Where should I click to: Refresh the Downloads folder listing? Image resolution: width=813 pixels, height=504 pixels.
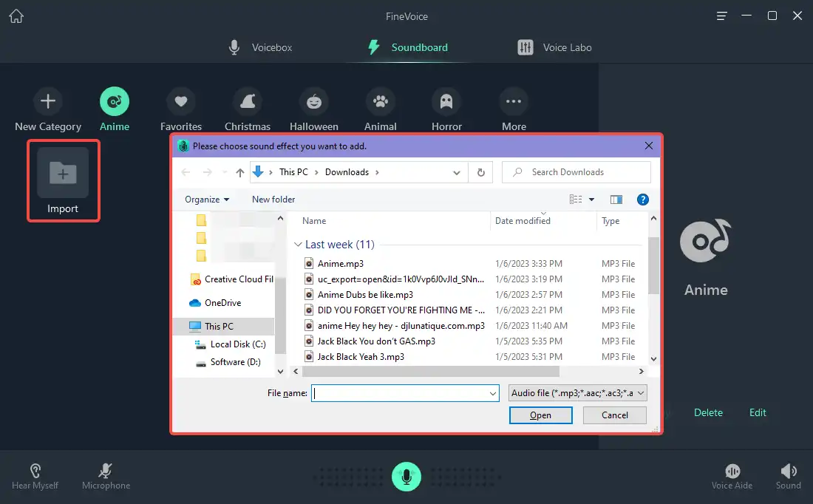(x=480, y=173)
